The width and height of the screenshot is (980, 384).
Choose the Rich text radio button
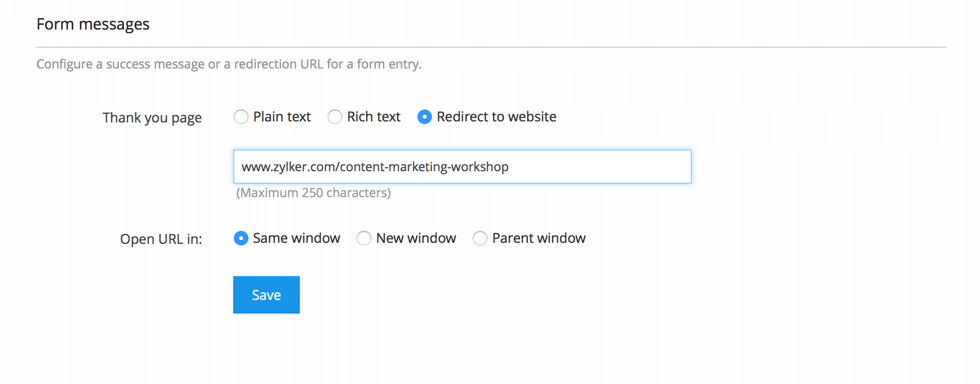pyautogui.click(x=335, y=117)
